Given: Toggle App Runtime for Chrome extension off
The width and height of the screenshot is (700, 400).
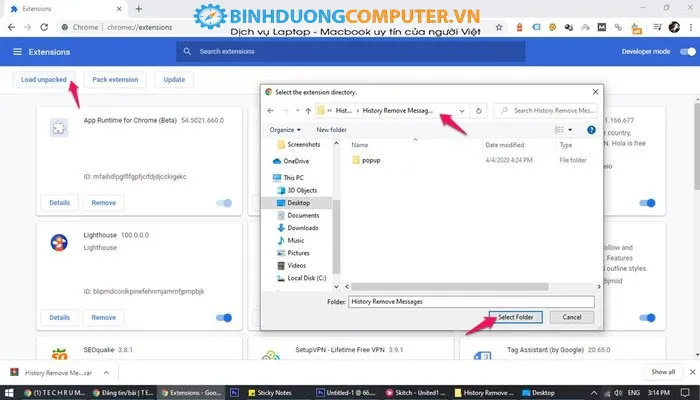Looking at the screenshot, I should [224, 203].
